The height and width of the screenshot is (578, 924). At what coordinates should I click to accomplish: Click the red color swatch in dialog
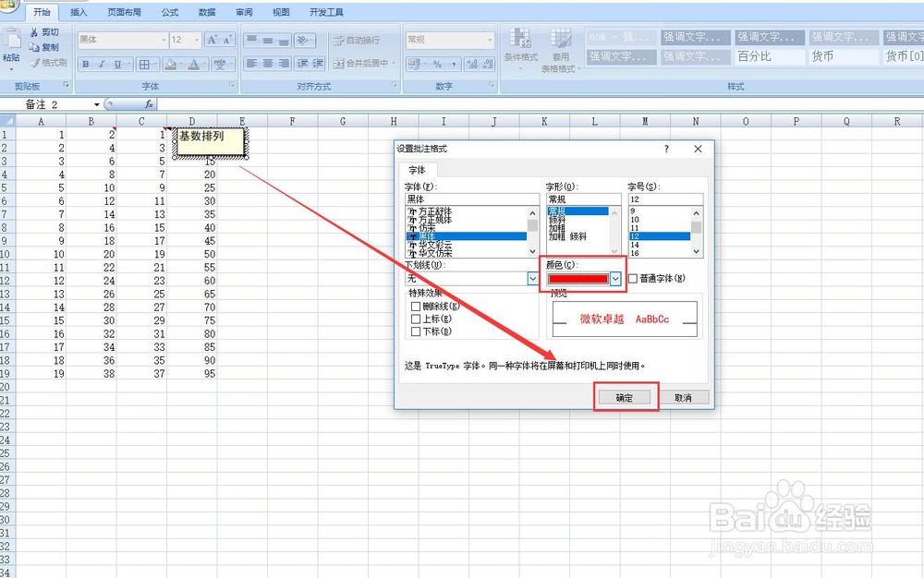[x=578, y=279]
